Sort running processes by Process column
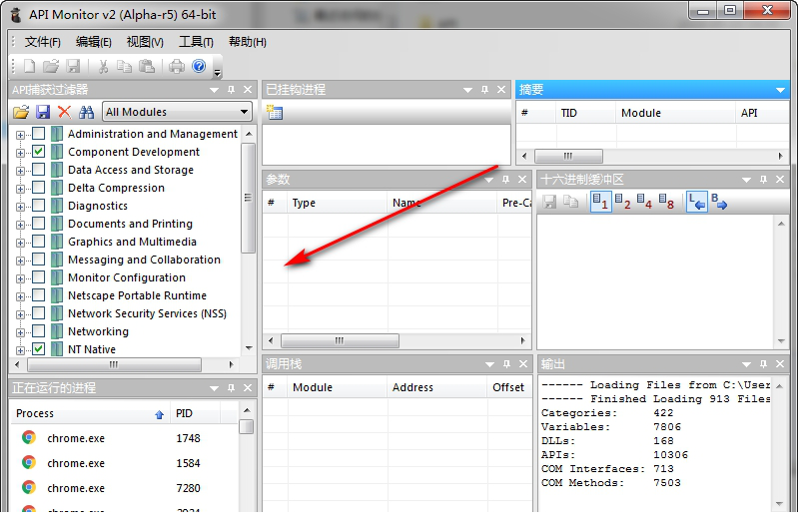The width and height of the screenshot is (798, 532). pyautogui.click(x=91, y=413)
